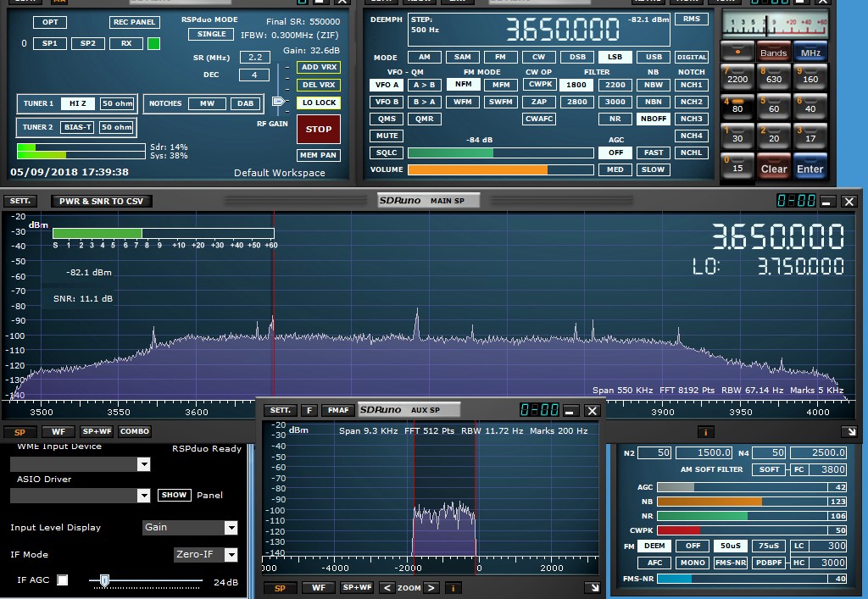Choose CW demodulation mode
The image size is (868, 599).
pyautogui.click(x=538, y=57)
